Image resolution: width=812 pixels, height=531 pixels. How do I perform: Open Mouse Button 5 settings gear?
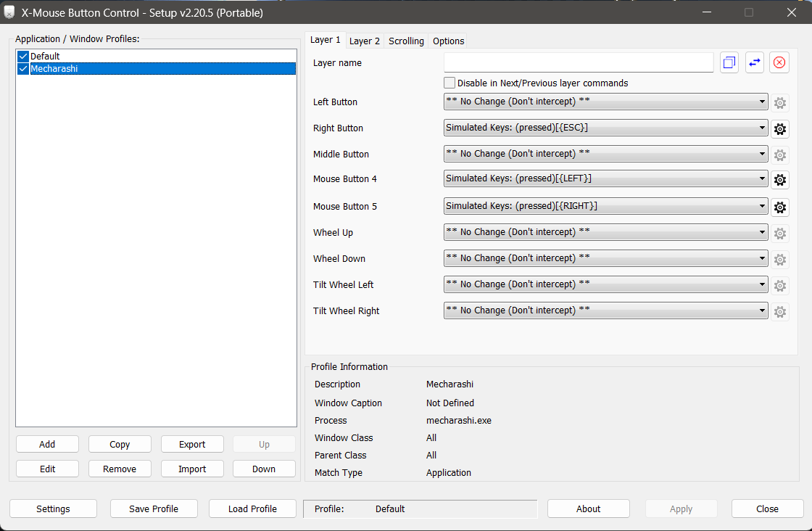[780, 207]
